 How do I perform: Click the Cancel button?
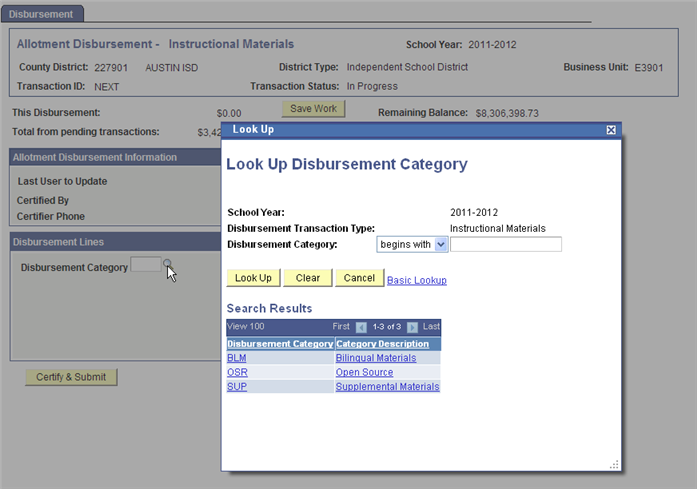pyautogui.click(x=359, y=278)
